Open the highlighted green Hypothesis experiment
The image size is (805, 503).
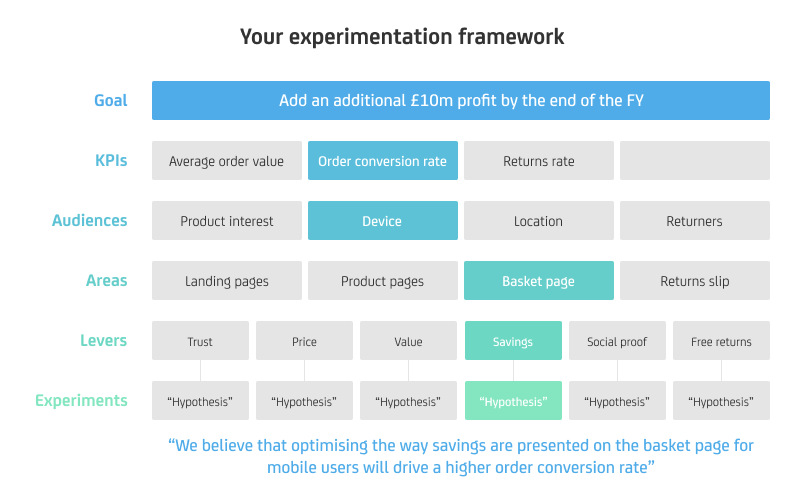click(513, 401)
